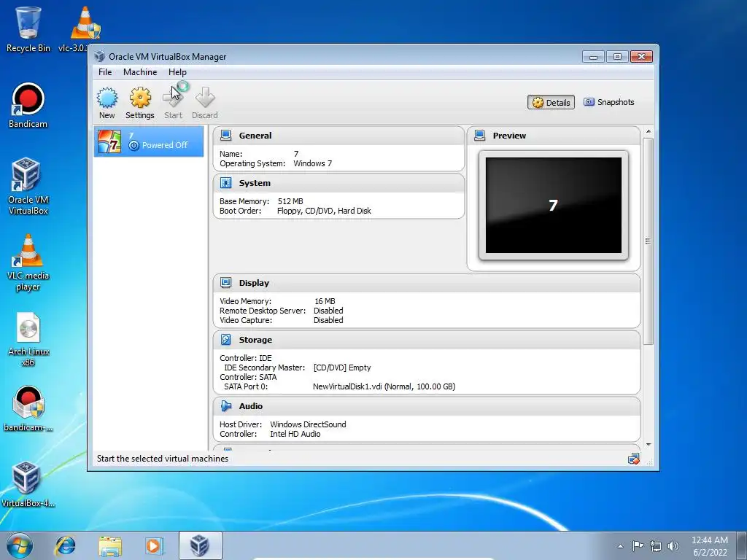Open Settings gear icon in toolbar

140,98
